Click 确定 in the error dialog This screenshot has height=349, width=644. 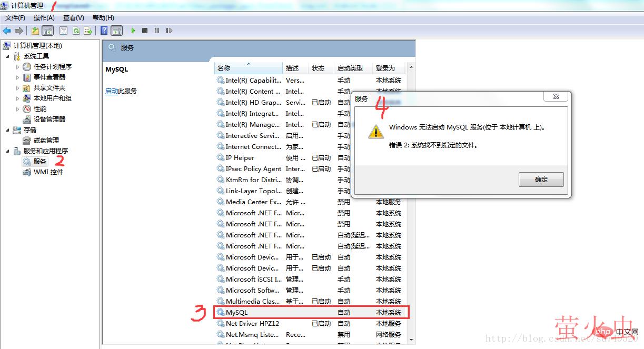tap(541, 180)
